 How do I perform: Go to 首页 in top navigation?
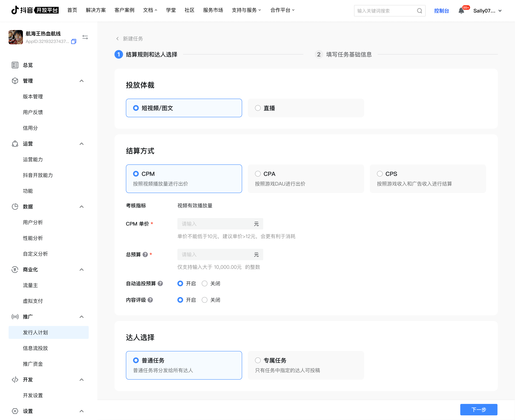tap(72, 10)
